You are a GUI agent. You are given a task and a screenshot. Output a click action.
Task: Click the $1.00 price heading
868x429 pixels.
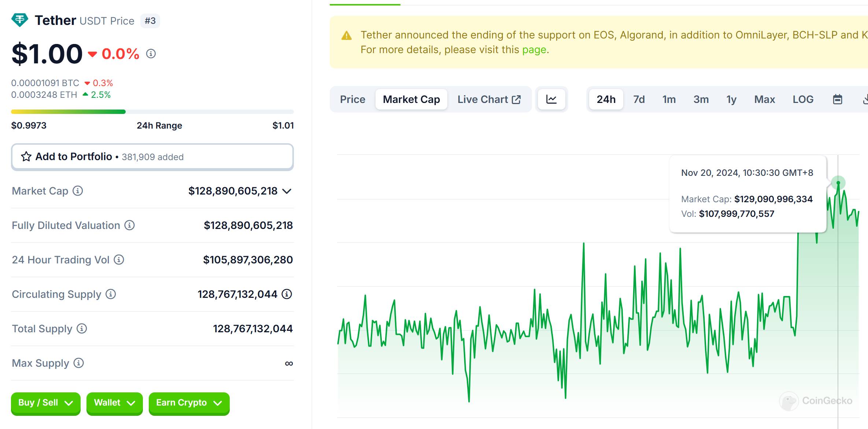click(47, 54)
